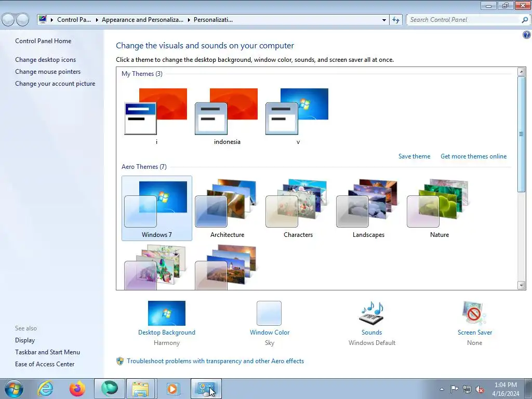This screenshot has height=399, width=532.
Task: Open Change mouse pointers
Action: (48, 72)
